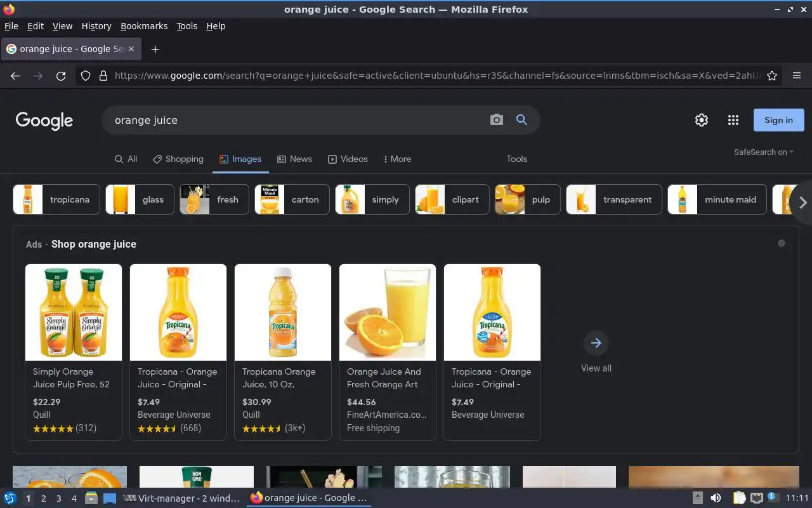Click the padlock site security icon
Image resolution: width=812 pixels, height=508 pixels.
(103, 76)
